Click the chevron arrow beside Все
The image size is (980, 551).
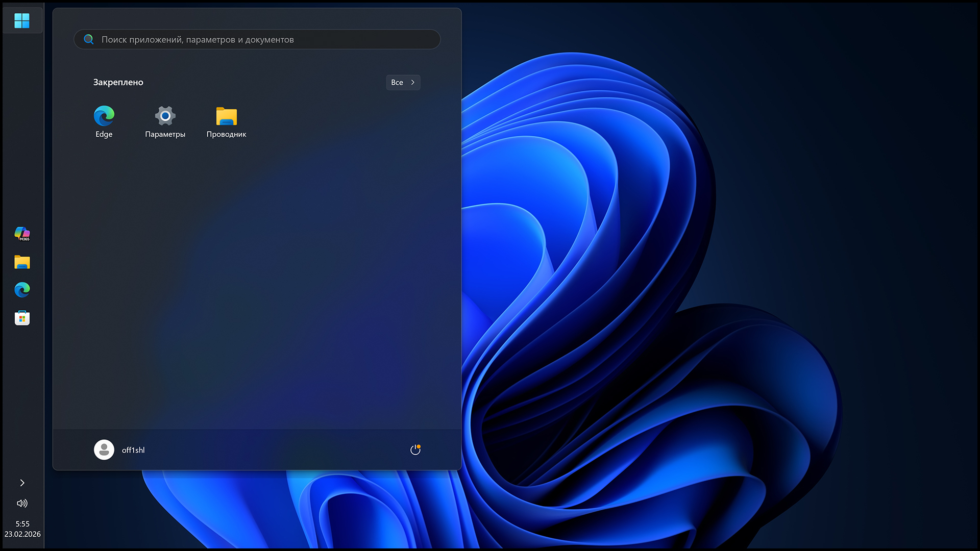(413, 83)
